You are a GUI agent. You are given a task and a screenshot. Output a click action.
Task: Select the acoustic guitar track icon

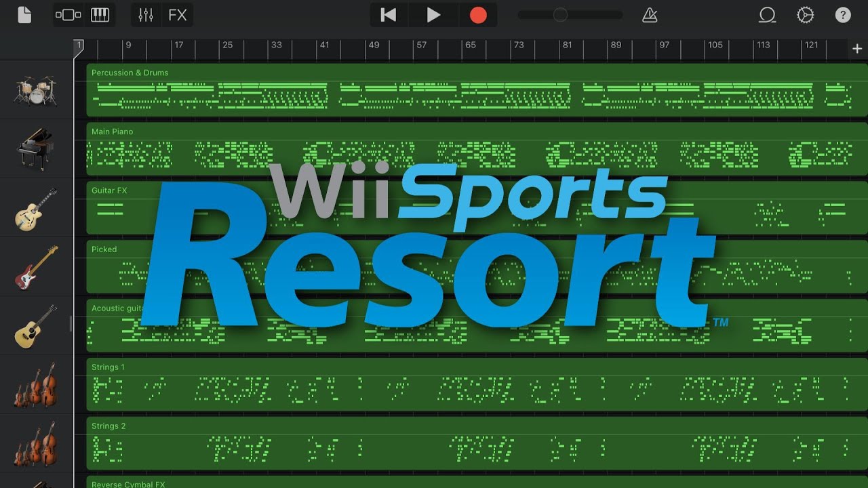pyautogui.click(x=36, y=327)
